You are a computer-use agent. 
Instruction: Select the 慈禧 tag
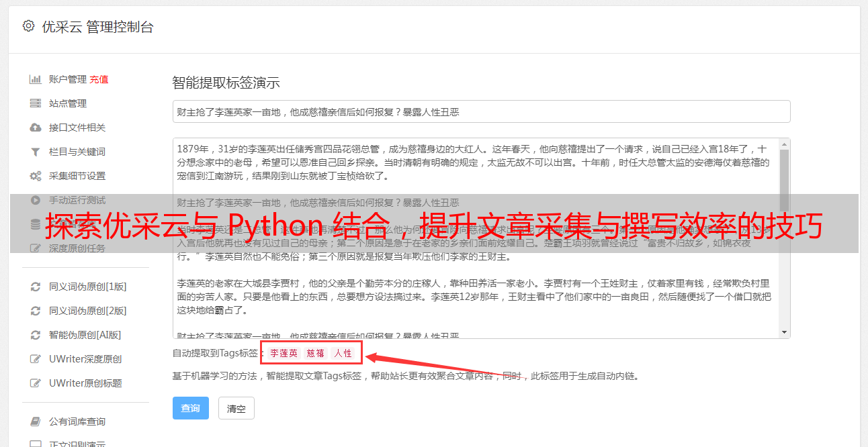pyautogui.click(x=316, y=353)
